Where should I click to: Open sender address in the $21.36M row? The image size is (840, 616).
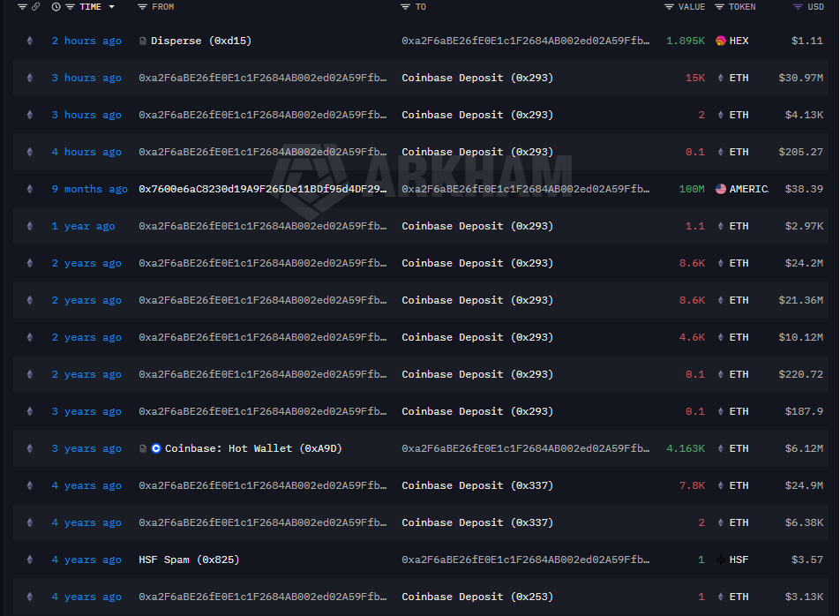tap(263, 301)
